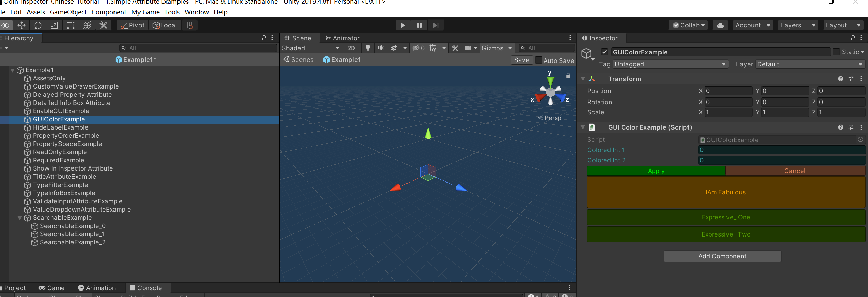Toggle Pivot handle position
Screen dimensions: 868x297
pos(133,25)
